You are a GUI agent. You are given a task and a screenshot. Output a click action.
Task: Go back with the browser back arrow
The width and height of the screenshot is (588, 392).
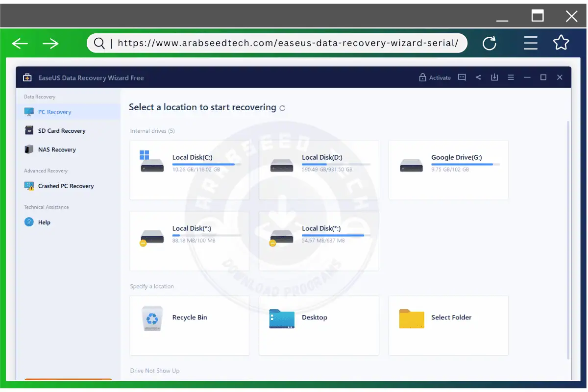[20, 43]
